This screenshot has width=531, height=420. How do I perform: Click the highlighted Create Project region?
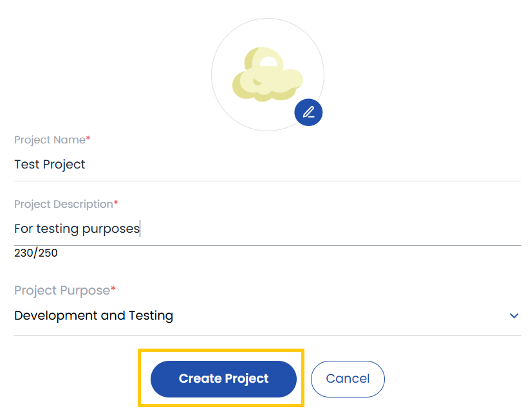tap(223, 379)
